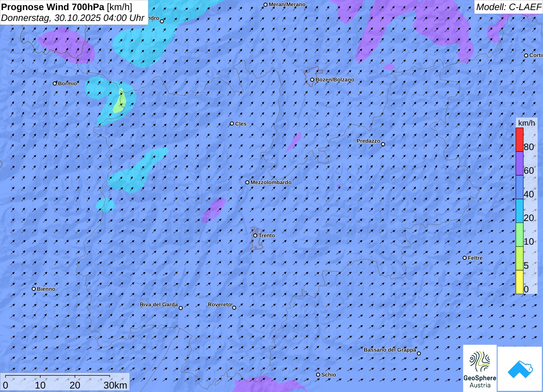Select the Predazzo map marker
This screenshot has width=543, height=392.
(383, 144)
